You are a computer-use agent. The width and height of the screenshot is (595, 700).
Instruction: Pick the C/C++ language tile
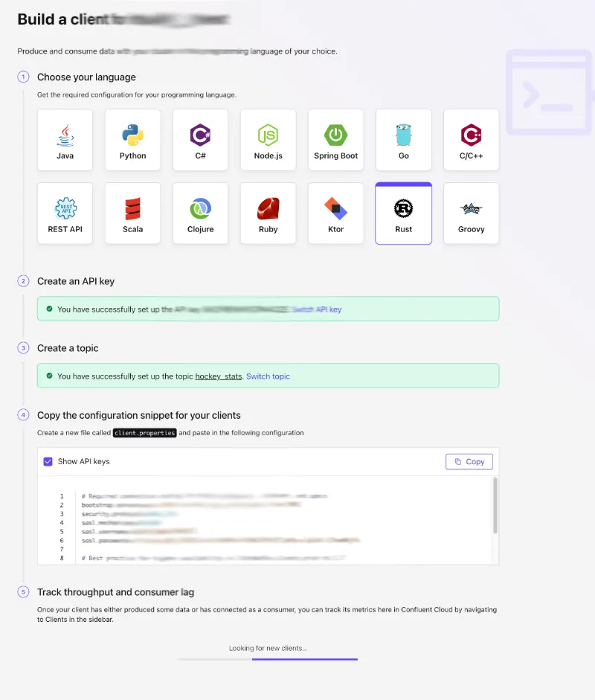(x=472, y=140)
